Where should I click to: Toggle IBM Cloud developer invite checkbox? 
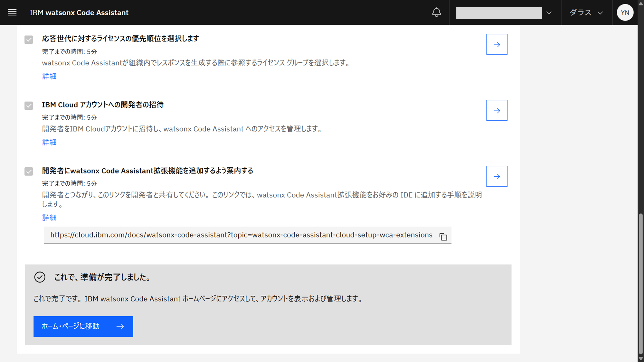29,106
